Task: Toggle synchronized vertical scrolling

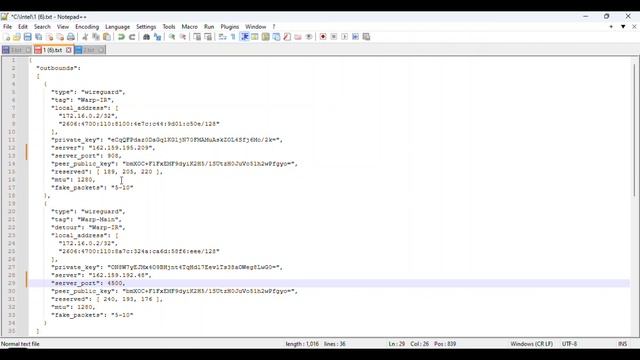Action: point(197,37)
